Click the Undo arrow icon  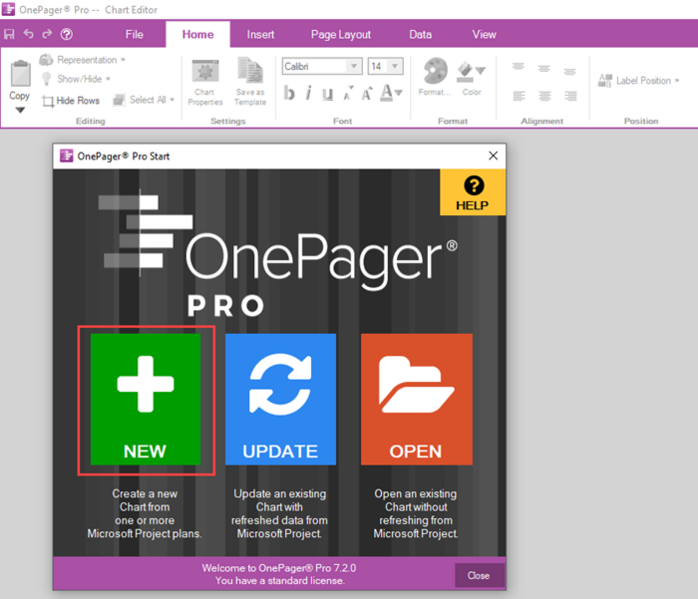pyautogui.click(x=28, y=34)
